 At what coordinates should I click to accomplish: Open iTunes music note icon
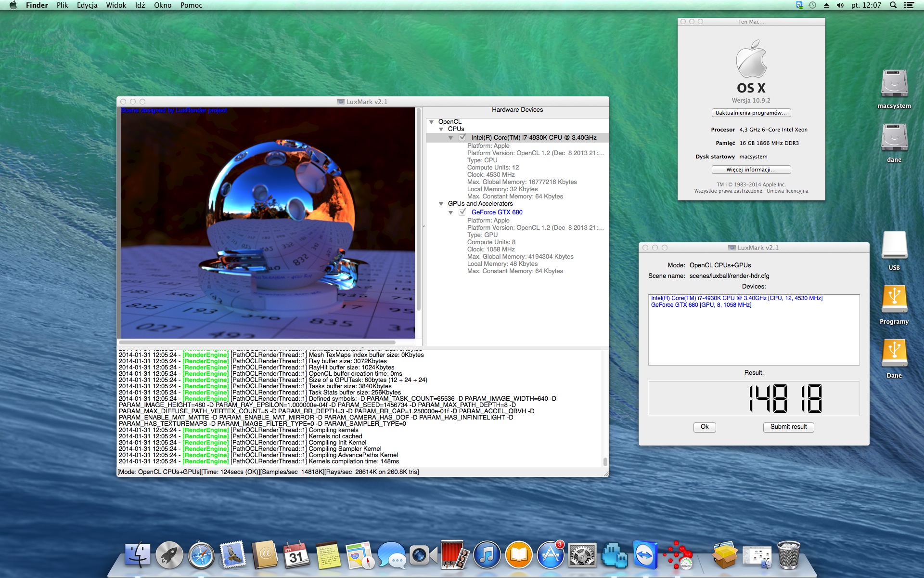(487, 555)
